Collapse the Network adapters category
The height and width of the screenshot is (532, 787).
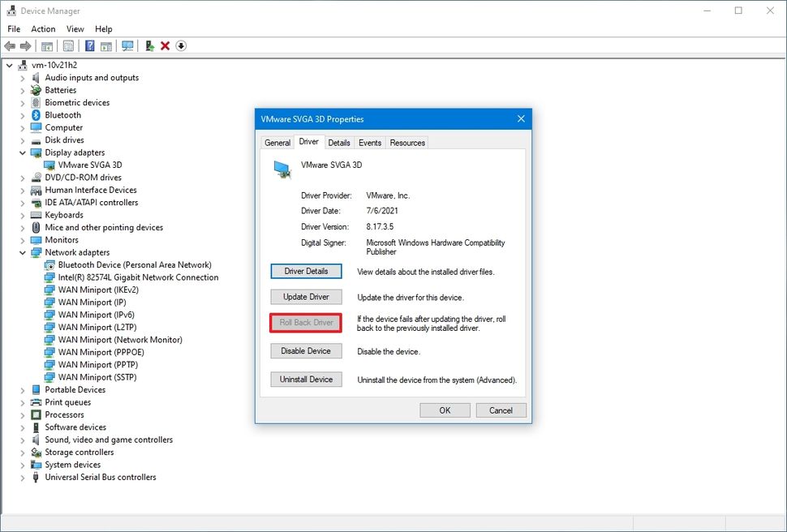tap(23, 252)
